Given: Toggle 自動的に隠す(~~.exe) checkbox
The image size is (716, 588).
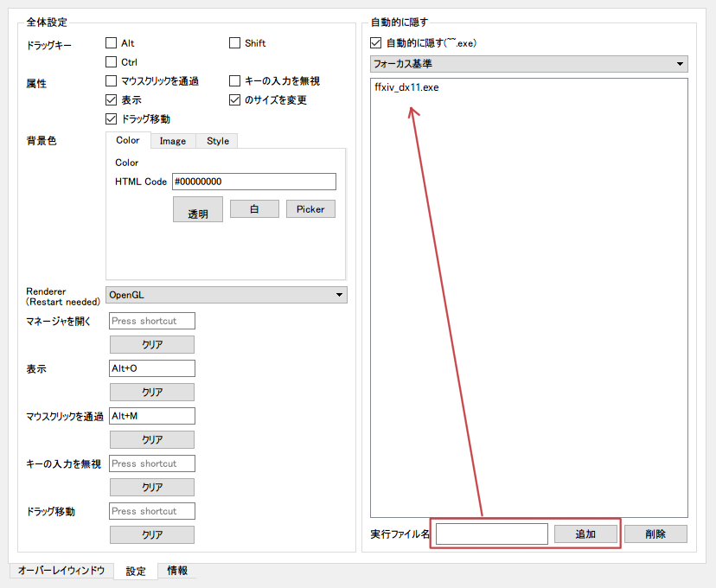Looking at the screenshot, I should click(376, 43).
